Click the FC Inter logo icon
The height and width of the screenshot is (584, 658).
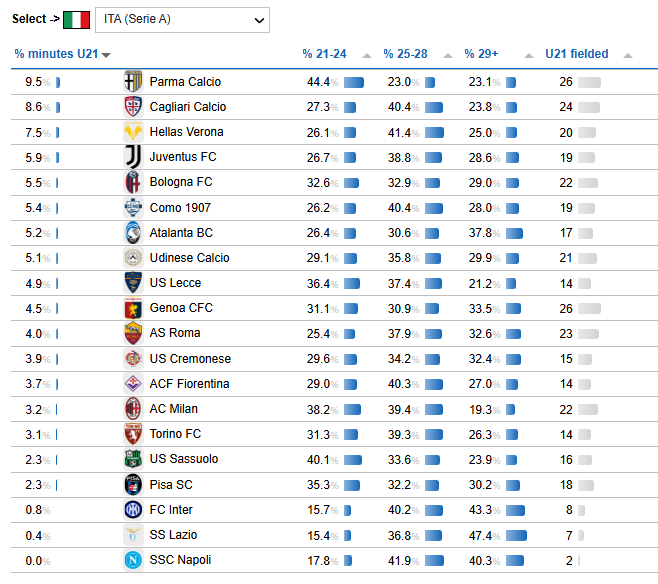coord(133,510)
